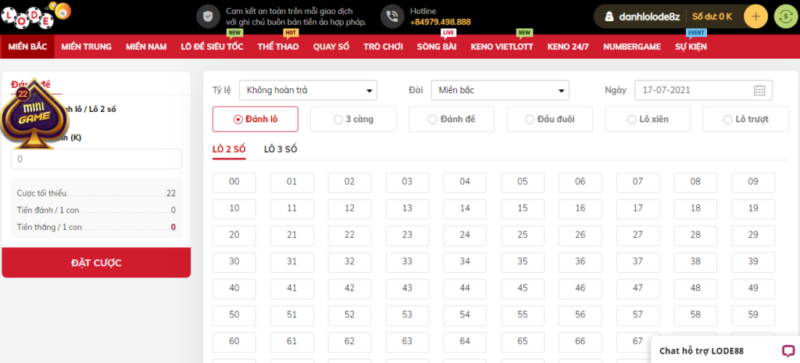
Task: Select the Lô xiên radio option
Action: click(648, 119)
